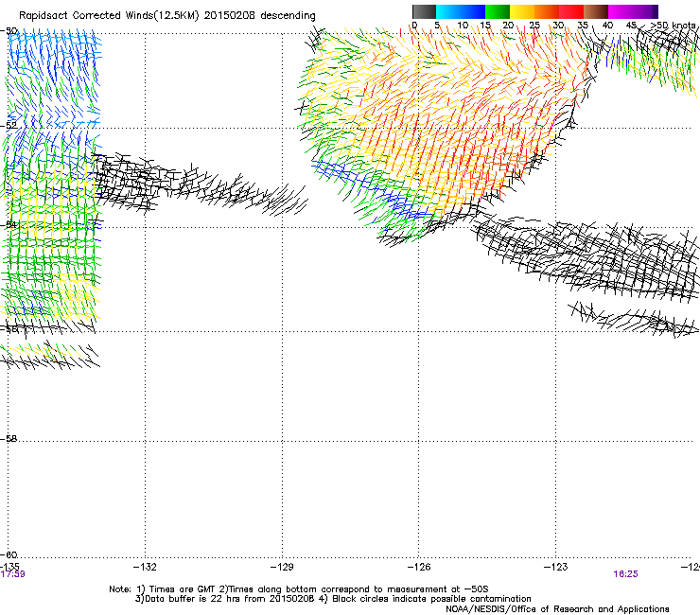Click 'Black circles indicate possible contamination' note

[431, 599]
